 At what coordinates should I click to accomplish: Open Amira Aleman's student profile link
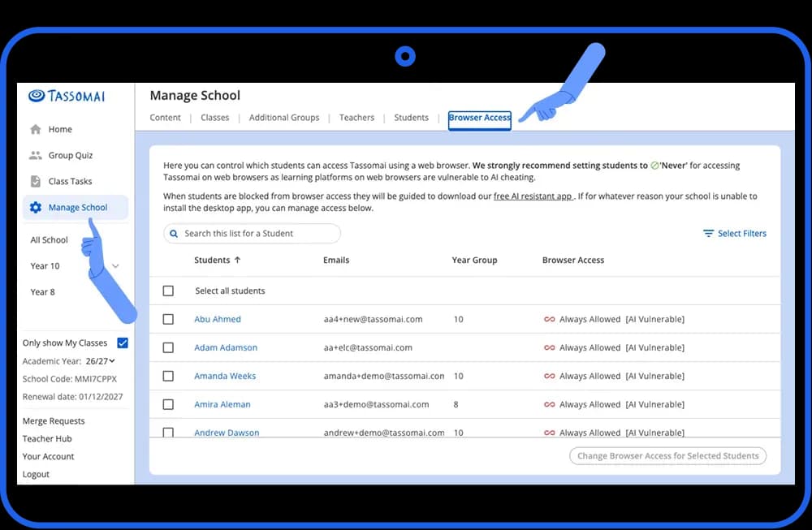pyautogui.click(x=222, y=405)
